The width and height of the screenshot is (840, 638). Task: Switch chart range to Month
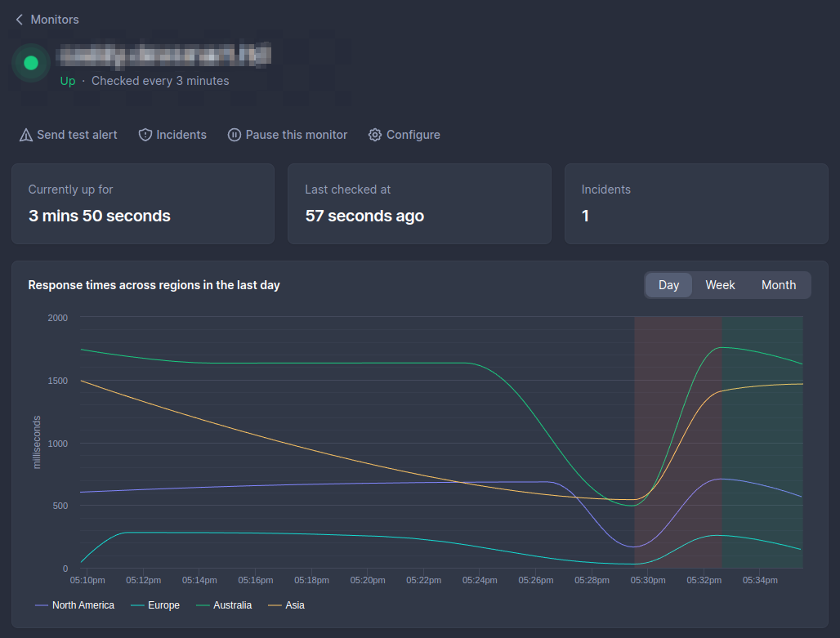(x=779, y=285)
